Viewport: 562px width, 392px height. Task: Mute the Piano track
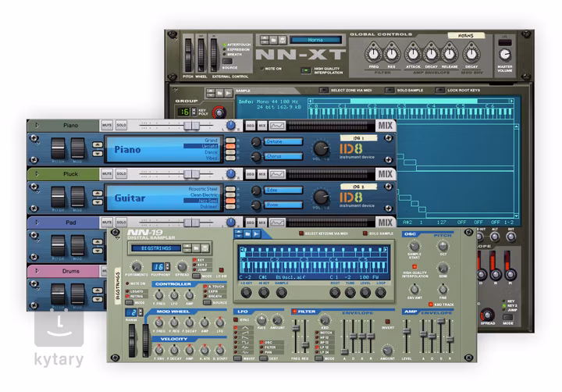coord(107,125)
